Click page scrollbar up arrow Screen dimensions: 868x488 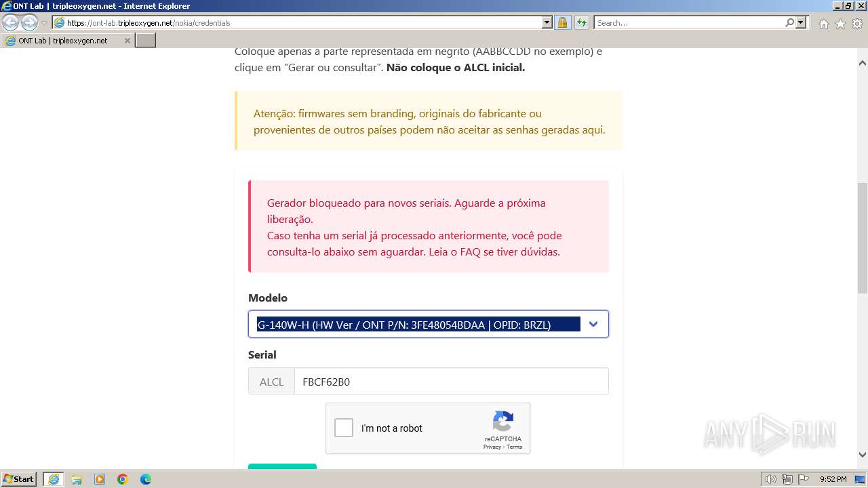pos(862,63)
